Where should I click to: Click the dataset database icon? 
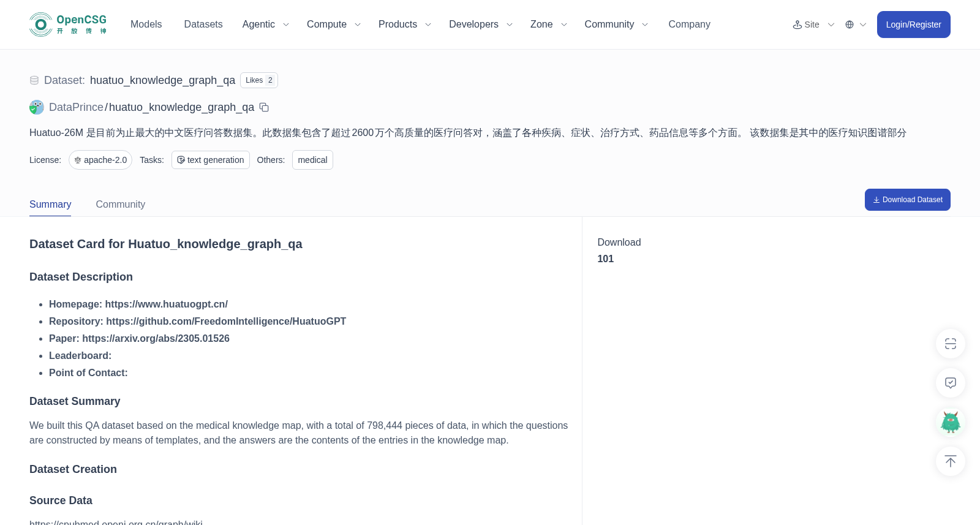coord(34,80)
